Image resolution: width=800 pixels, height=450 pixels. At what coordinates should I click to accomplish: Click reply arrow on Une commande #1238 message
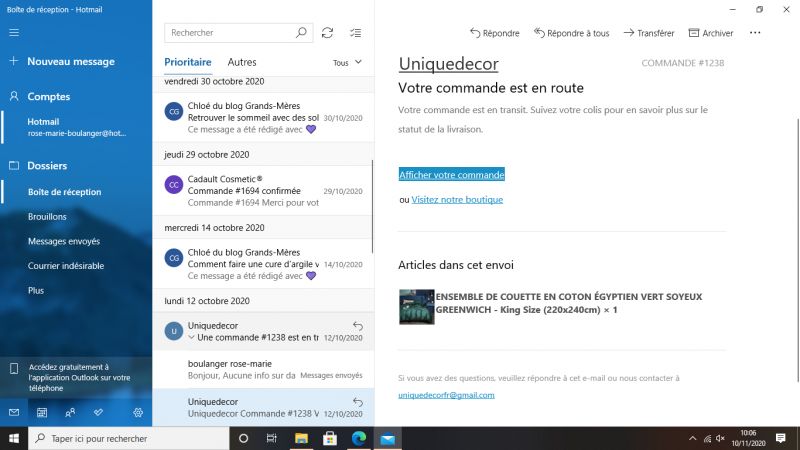[x=358, y=326]
